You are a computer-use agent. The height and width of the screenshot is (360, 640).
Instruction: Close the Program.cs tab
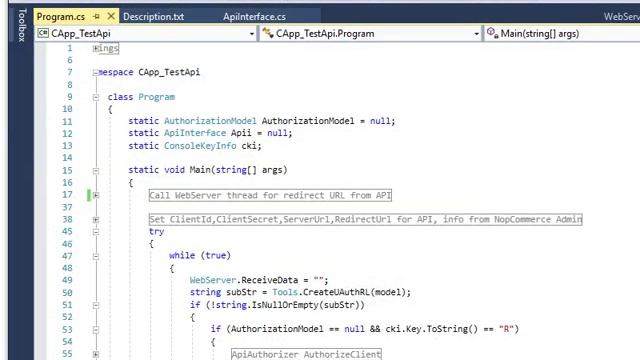pyautogui.click(x=111, y=16)
